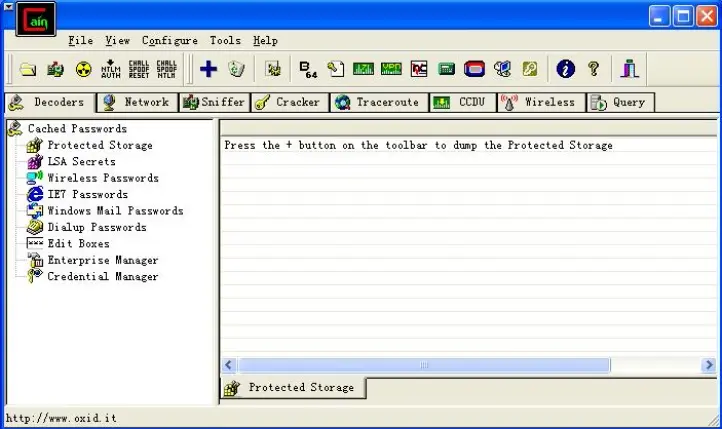Select Credential Manager in the tree
722x429 pixels.
[103, 277]
